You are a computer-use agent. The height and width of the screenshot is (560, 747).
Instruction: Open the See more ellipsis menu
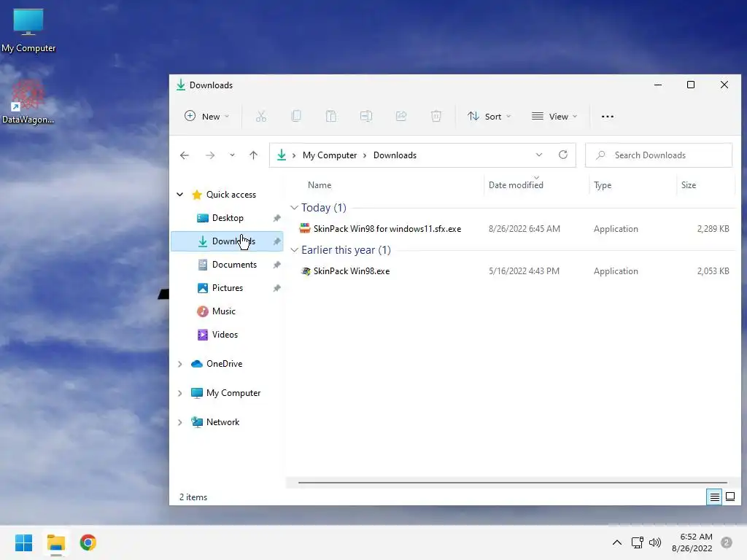coord(608,116)
